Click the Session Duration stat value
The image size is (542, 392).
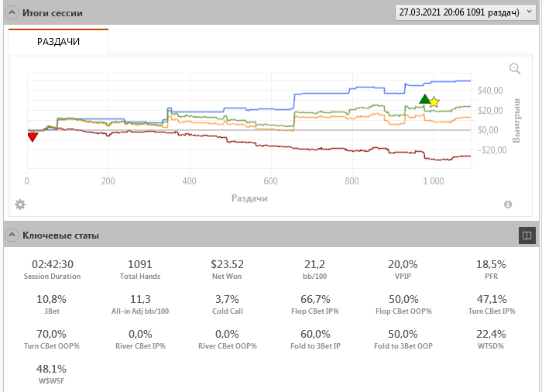[53, 264]
